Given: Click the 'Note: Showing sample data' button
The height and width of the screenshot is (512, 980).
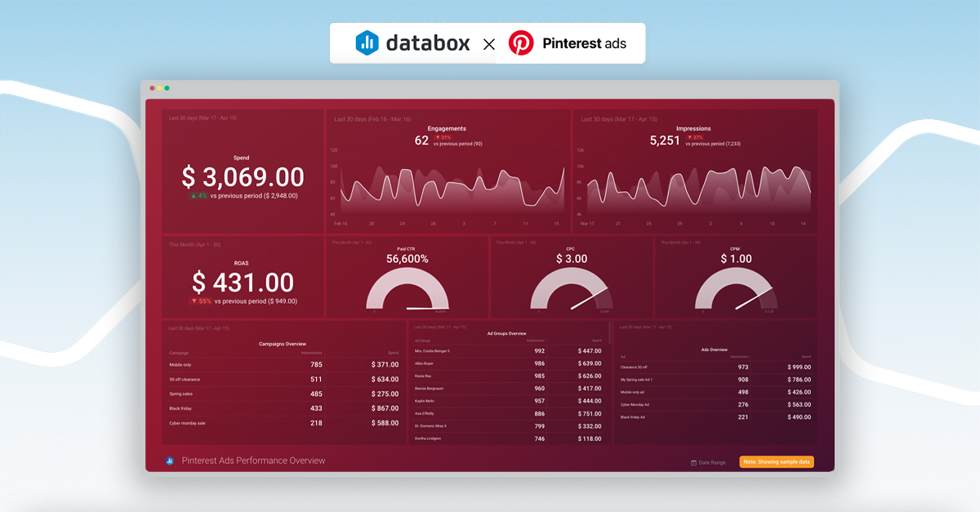Looking at the screenshot, I should [776, 462].
